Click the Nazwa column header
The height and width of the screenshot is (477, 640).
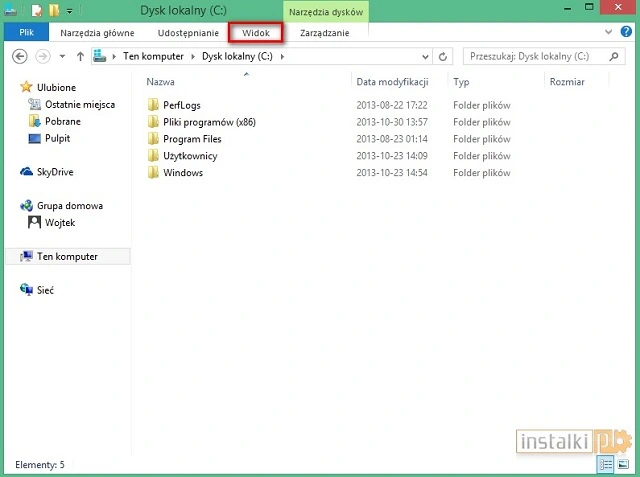160,82
